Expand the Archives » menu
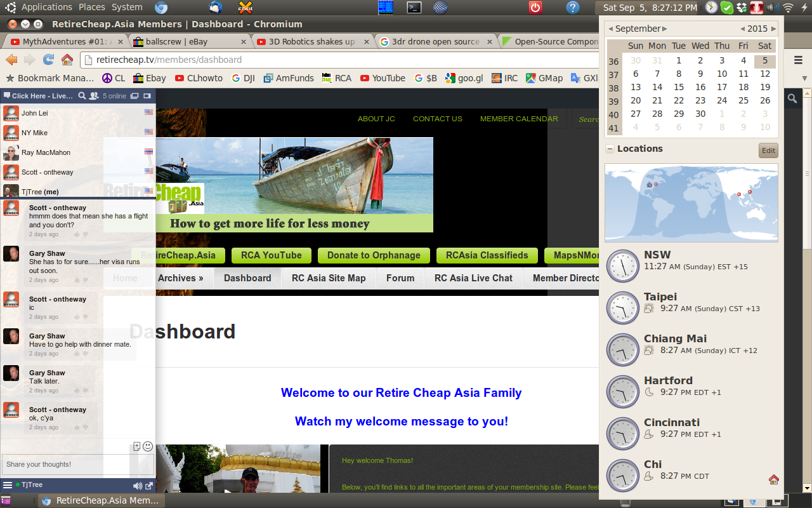Viewport: 812px width, 508px height. (x=181, y=278)
